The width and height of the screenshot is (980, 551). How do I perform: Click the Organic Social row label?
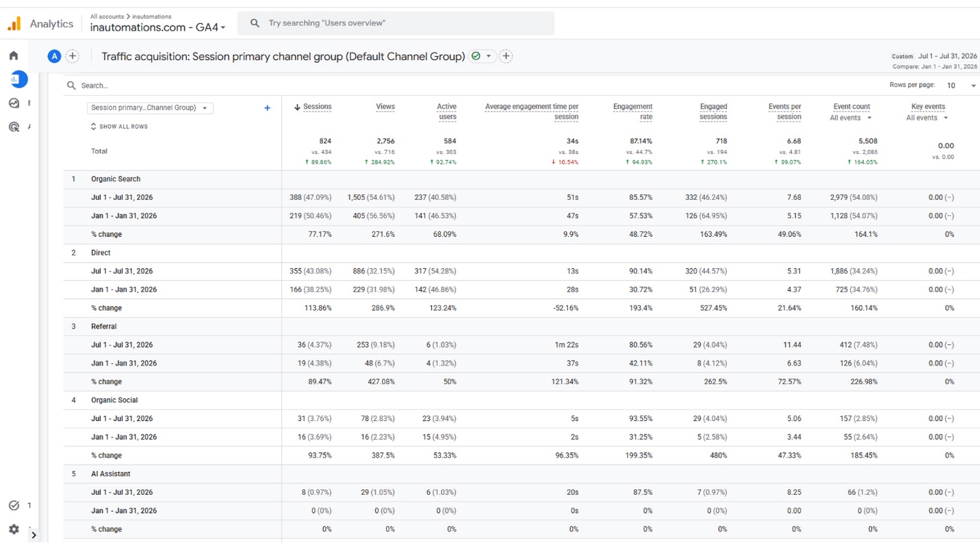[114, 400]
